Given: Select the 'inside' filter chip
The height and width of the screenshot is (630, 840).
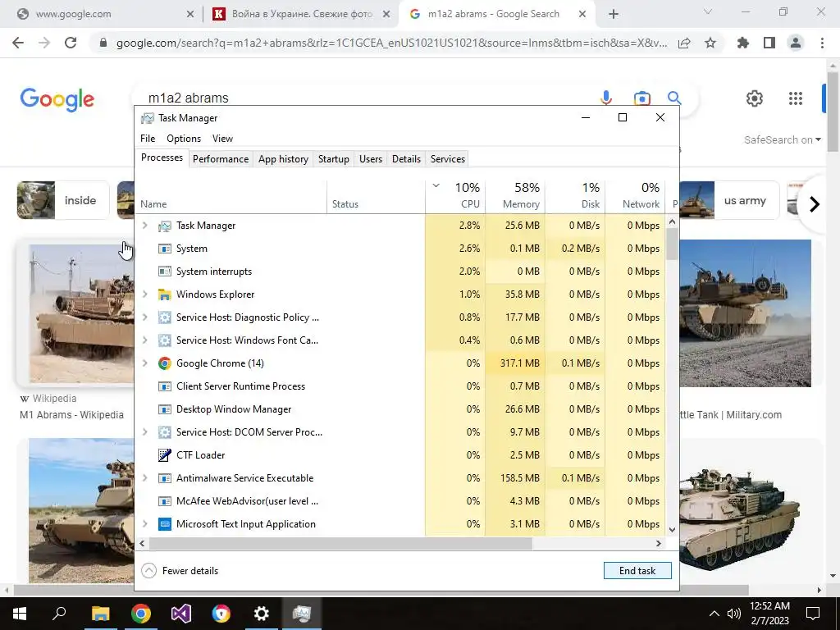Looking at the screenshot, I should click(x=62, y=200).
